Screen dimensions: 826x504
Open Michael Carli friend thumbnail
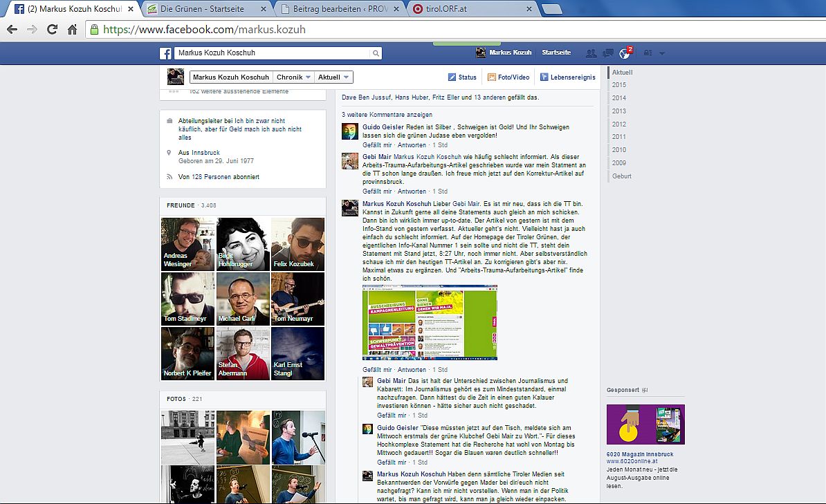(243, 299)
